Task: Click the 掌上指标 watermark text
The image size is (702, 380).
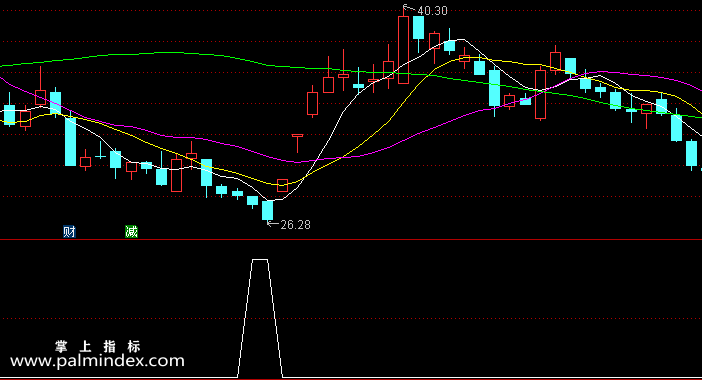Action: (98, 346)
